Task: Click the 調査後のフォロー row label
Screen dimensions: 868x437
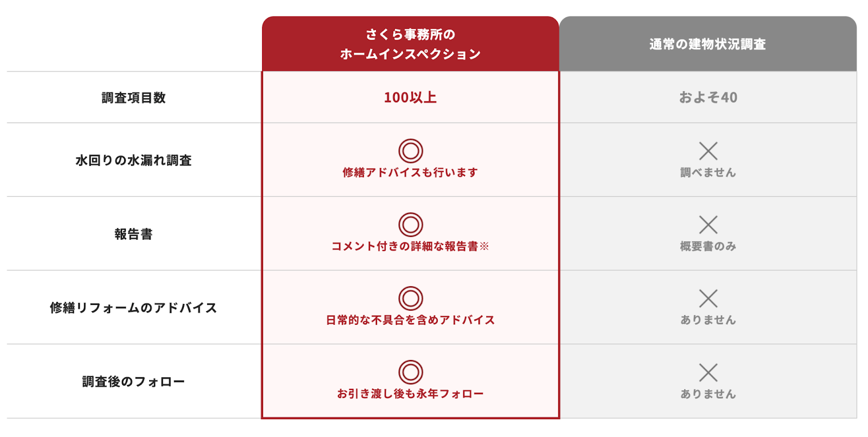Action: tap(133, 382)
